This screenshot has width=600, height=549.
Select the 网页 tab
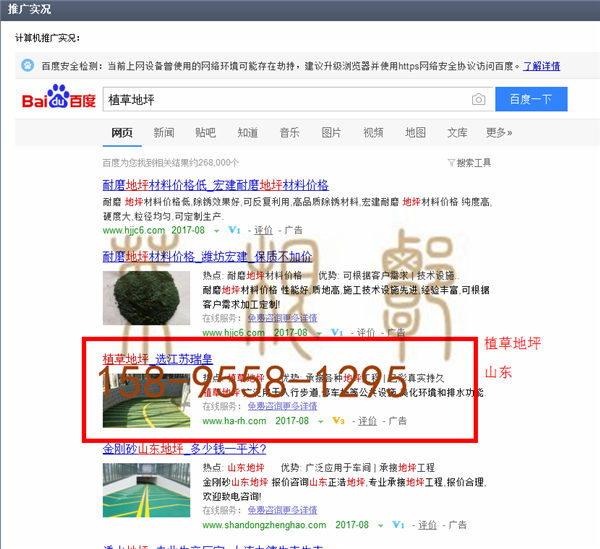coord(122,133)
